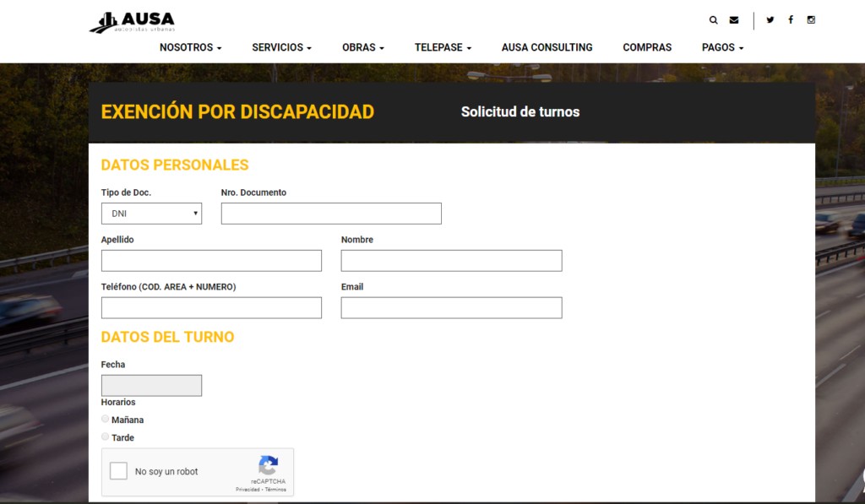The image size is (865, 504).
Task: Expand the TELEPASE navigation dropdown
Action: (x=443, y=47)
